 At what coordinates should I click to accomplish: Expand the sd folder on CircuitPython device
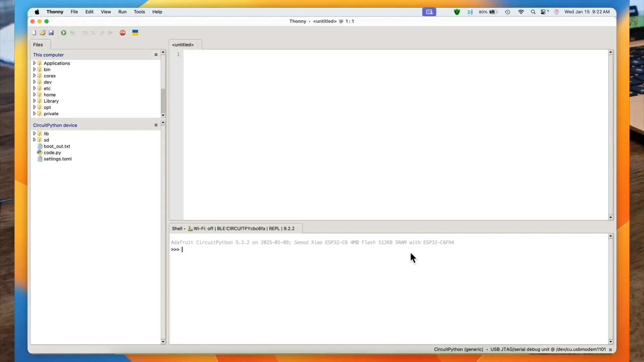point(34,140)
